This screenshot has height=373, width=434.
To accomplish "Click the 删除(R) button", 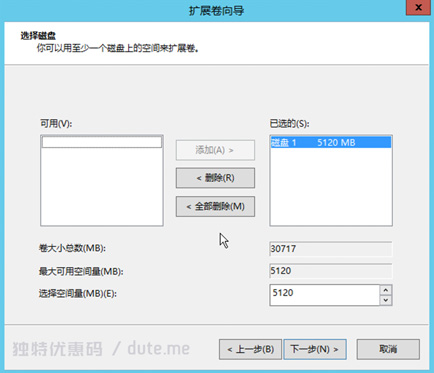I will 215,178.
